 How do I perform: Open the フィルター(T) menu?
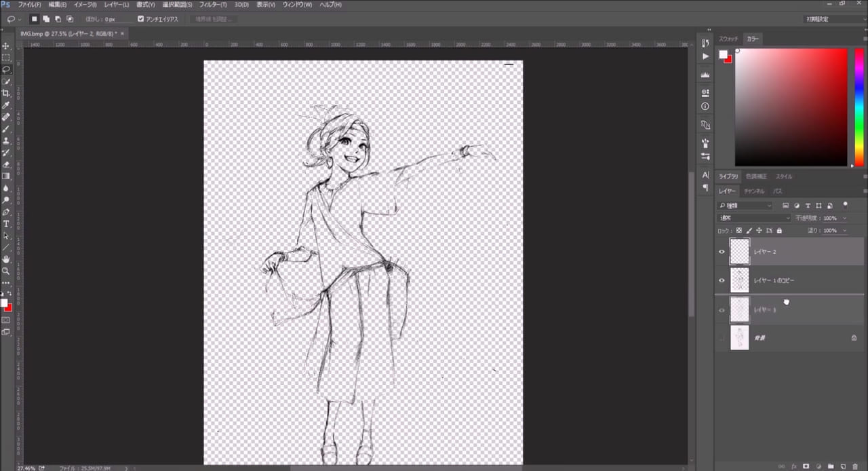coord(214,5)
